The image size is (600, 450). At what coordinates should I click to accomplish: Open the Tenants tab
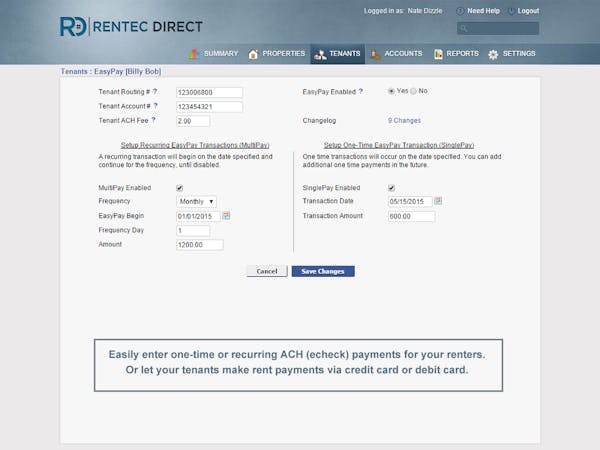click(337, 54)
